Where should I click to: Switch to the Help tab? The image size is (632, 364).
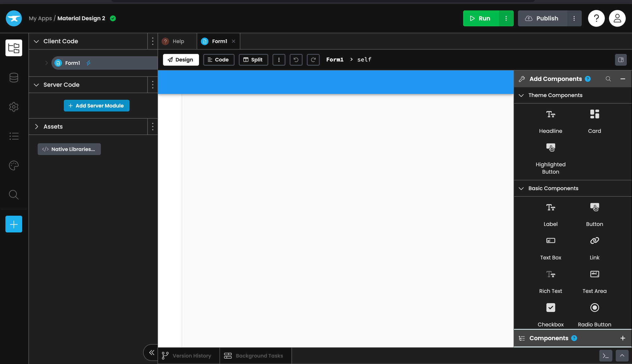click(178, 41)
